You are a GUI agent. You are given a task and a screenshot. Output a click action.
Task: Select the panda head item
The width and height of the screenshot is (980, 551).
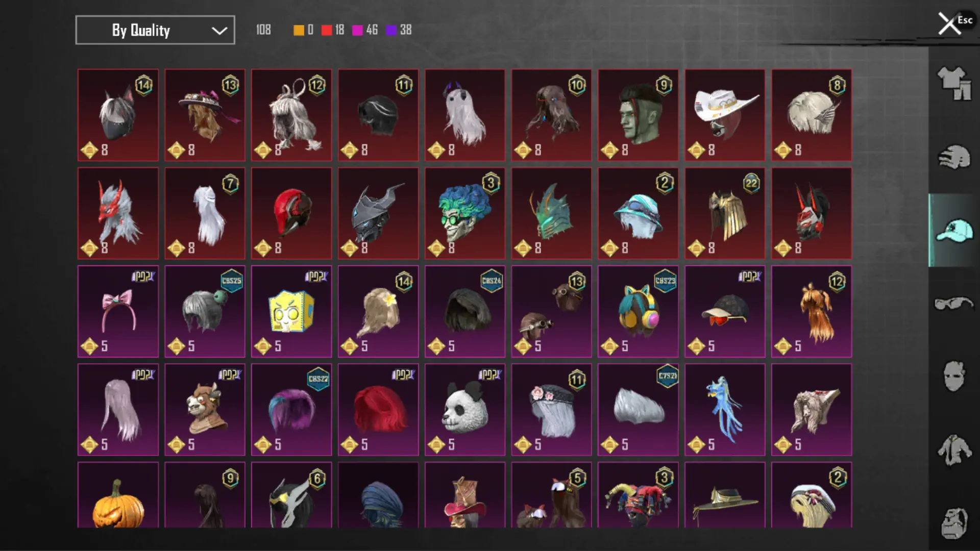click(x=465, y=410)
